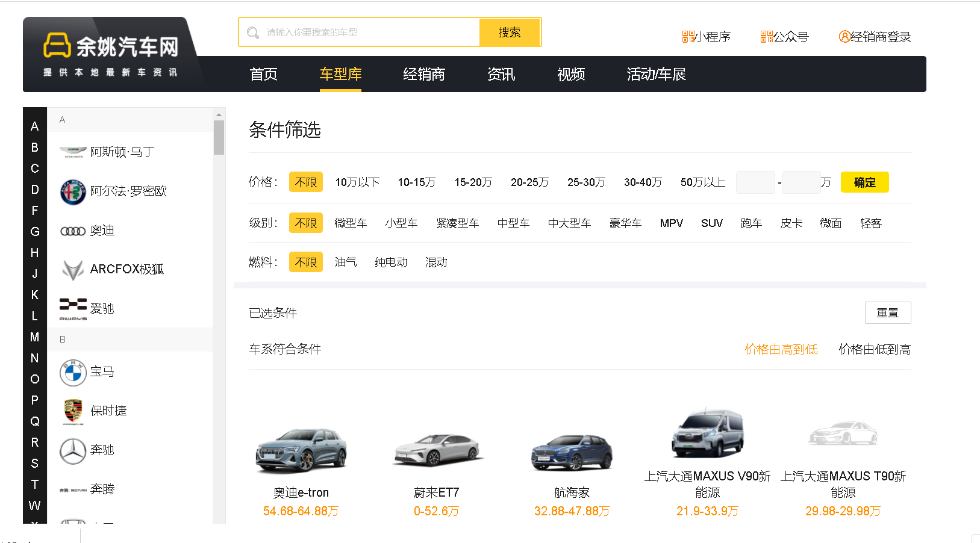This screenshot has height=543, width=980.
Task: Jump to letter B in index
Action: pyautogui.click(x=35, y=147)
